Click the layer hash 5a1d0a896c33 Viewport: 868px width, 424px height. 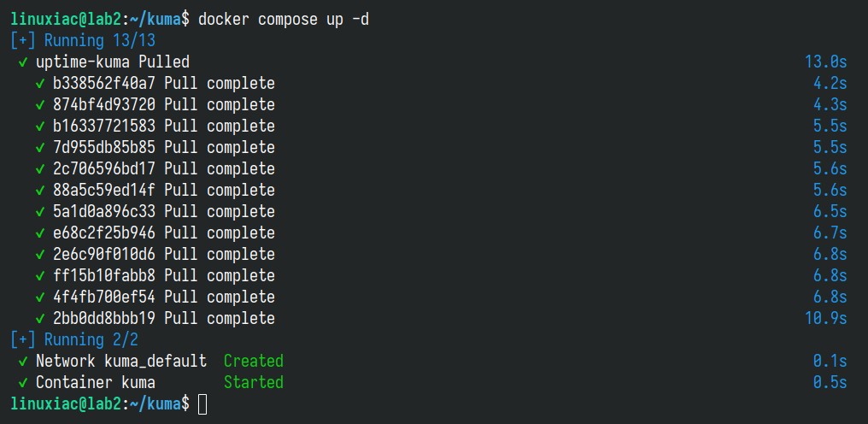pyautogui.click(x=104, y=212)
